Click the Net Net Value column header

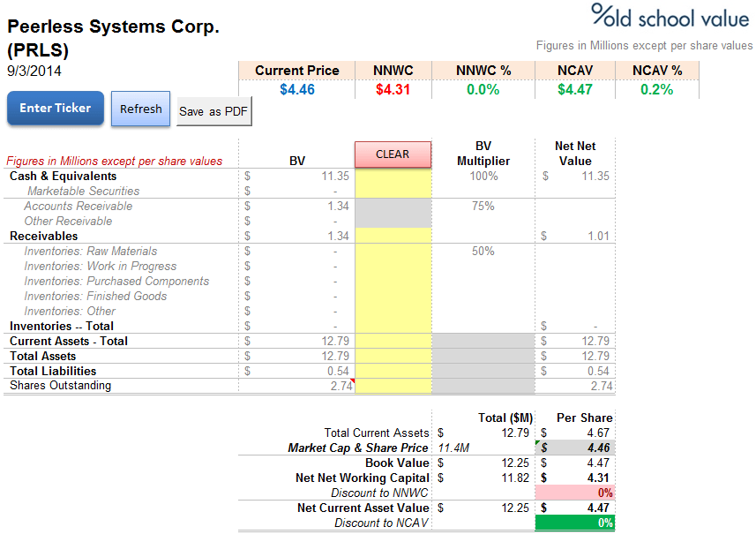[x=575, y=154]
